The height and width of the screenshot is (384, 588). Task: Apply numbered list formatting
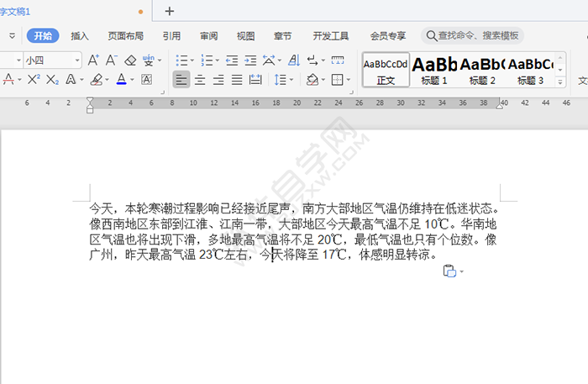(x=207, y=60)
